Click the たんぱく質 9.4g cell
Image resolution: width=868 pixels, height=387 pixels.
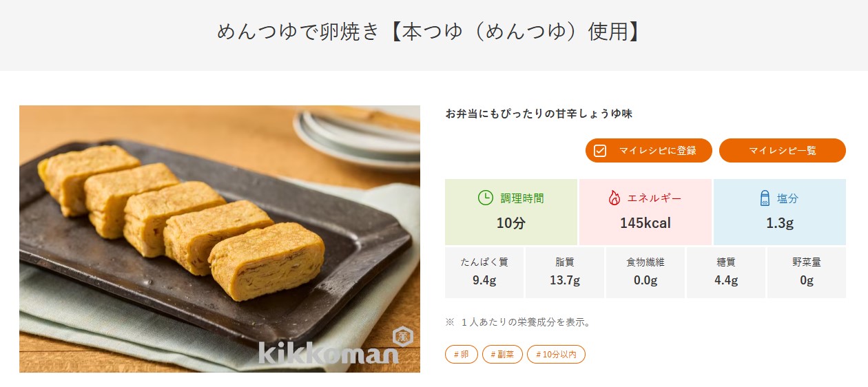pyautogui.click(x=484, y=273)
